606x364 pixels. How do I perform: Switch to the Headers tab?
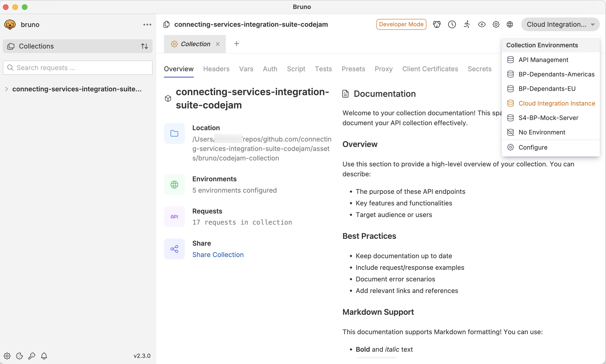216,69
